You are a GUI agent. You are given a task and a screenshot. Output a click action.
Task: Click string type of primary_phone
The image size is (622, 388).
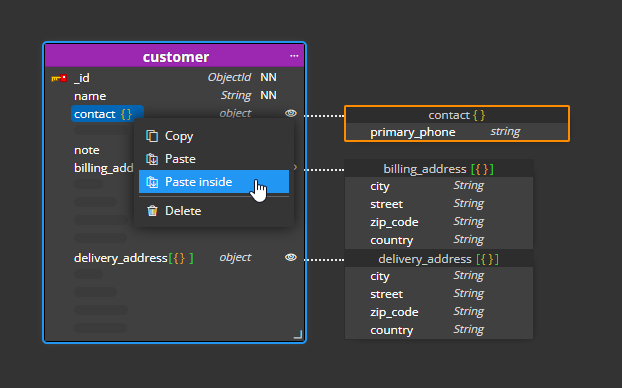505,131
